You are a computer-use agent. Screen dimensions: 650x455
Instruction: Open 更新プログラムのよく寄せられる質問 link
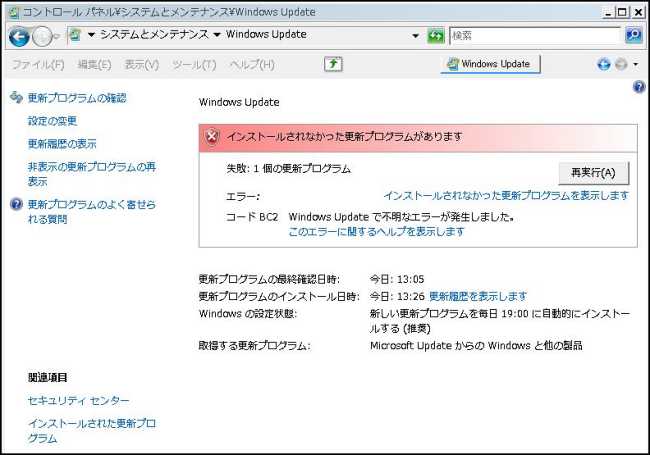[x=92, y=212]
